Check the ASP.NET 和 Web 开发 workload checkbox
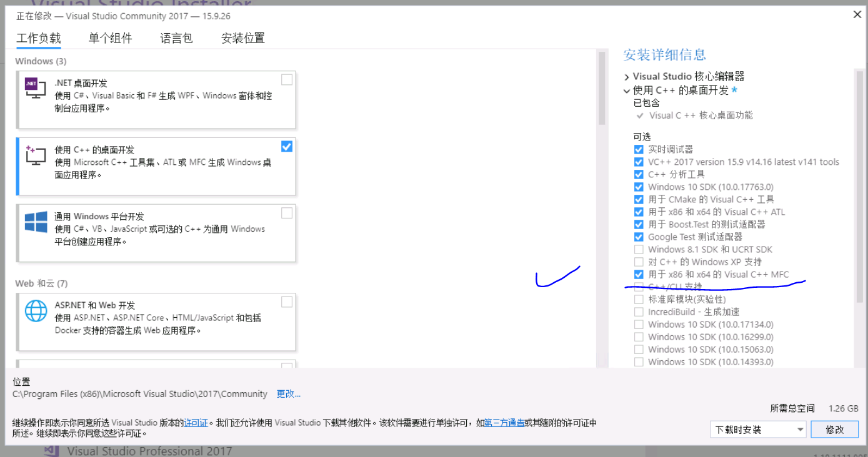The image size is (868, 457). pos(286,302)
